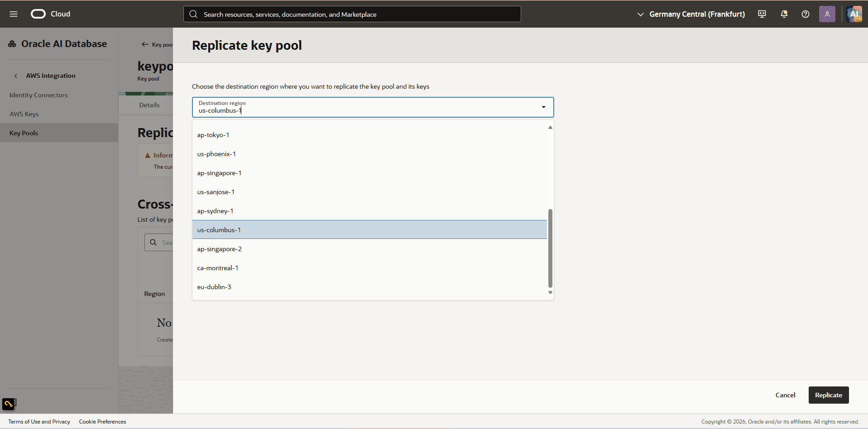
Task: Click the back chevron beside AWS Integration
Action: click(16, 76)
